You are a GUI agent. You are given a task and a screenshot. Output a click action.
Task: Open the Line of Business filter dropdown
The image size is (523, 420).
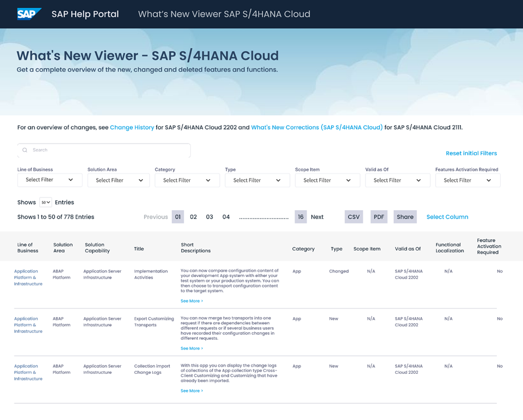coord(50,180)
